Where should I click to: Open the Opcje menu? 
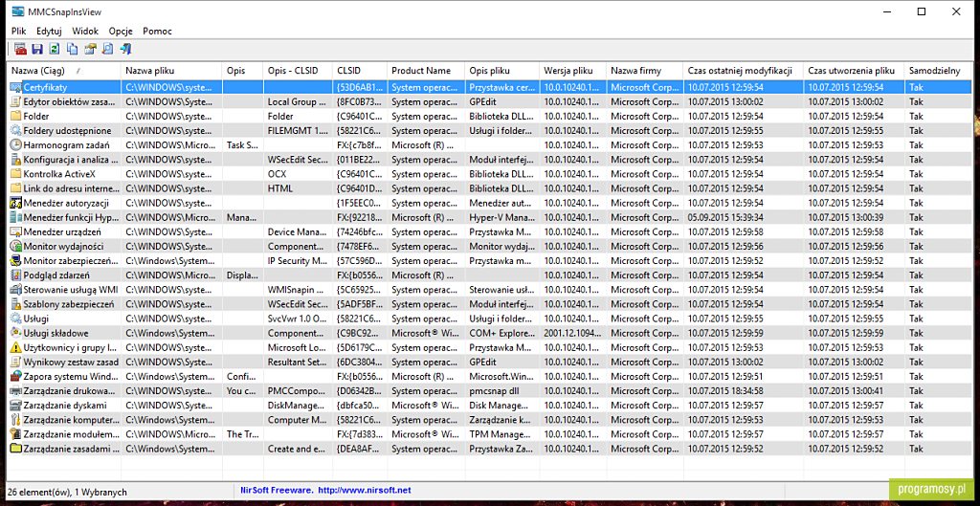click(x=120, y=31)
